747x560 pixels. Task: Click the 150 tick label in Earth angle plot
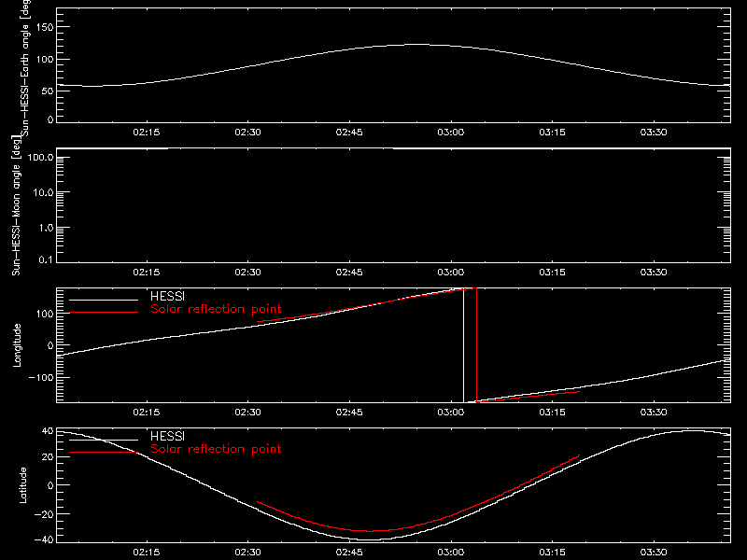pyautogui.click(x=44, y=27)
